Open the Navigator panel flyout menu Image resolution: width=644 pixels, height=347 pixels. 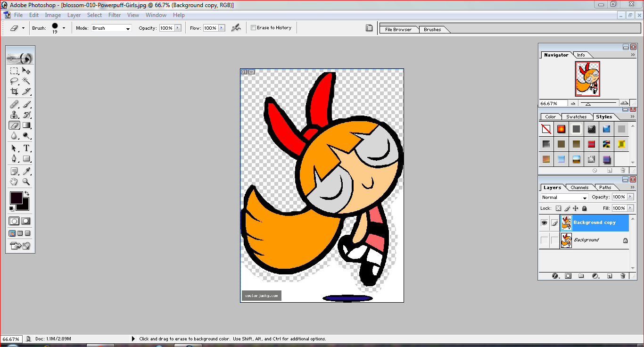point(632,55)
